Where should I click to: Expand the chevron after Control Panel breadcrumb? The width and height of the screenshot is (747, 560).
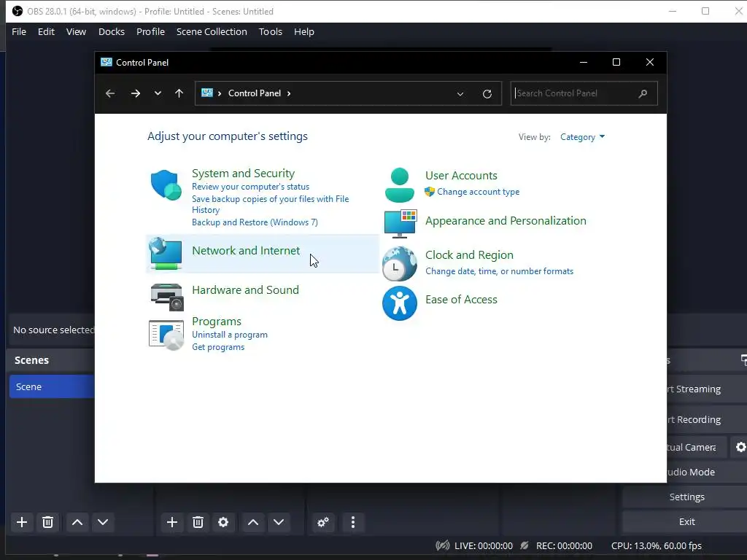(x=289, y=93)
